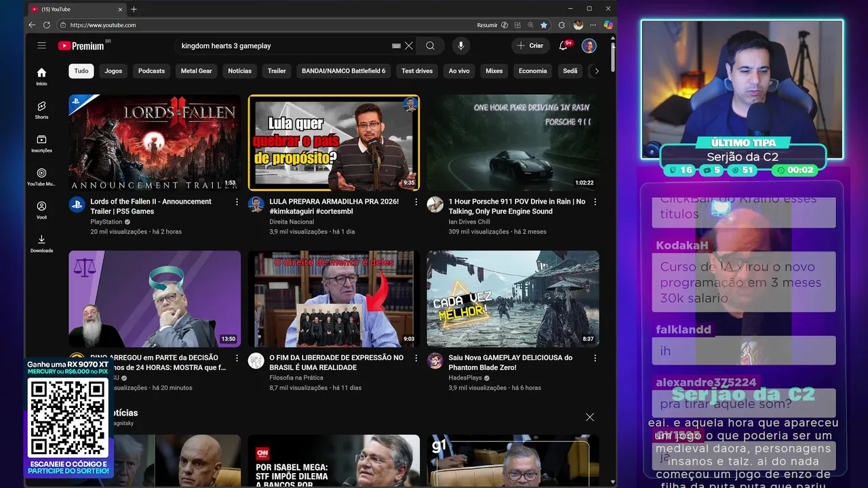
Task: Open Shorts from the sidebar
Action: click(x=41, y=110)
